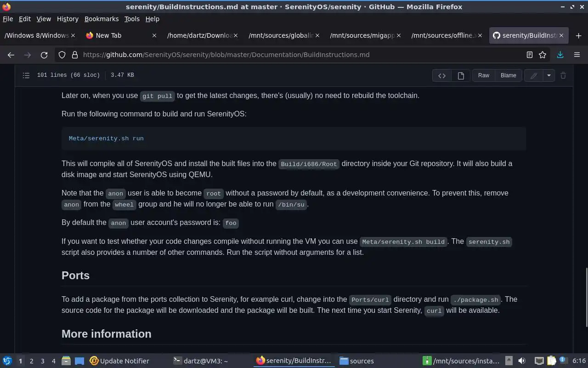
Task: Open the View menu
Action: point(44,19)
